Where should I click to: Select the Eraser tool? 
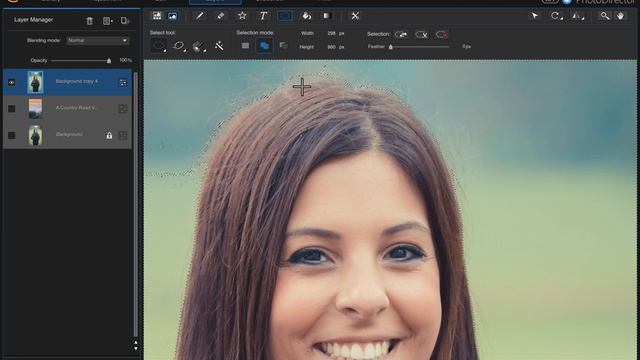(220, 16)
